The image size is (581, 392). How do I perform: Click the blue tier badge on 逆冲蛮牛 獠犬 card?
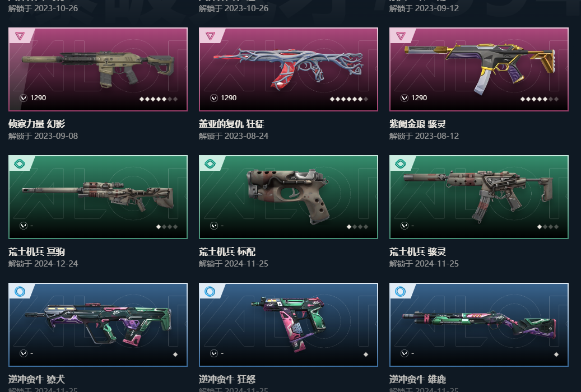20,291
